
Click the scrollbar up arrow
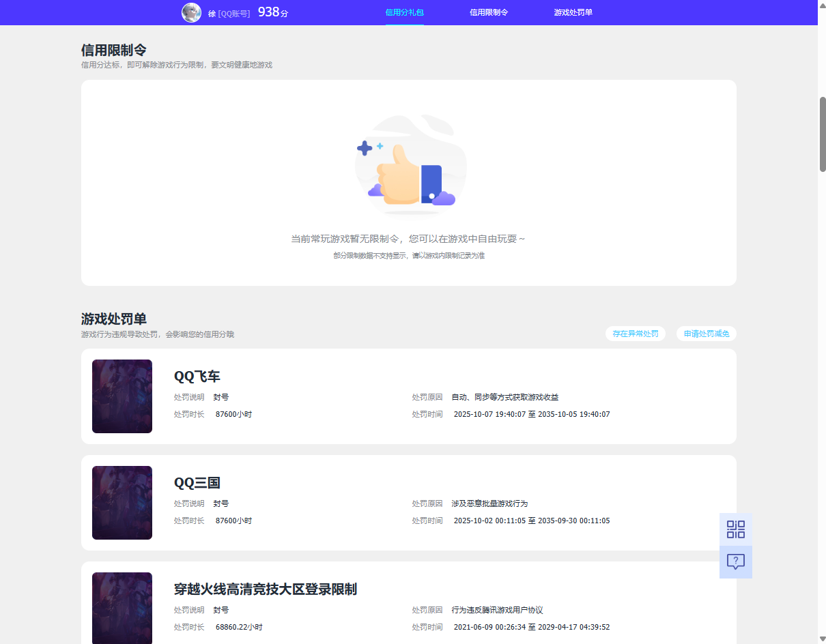[x=823, y=5]
